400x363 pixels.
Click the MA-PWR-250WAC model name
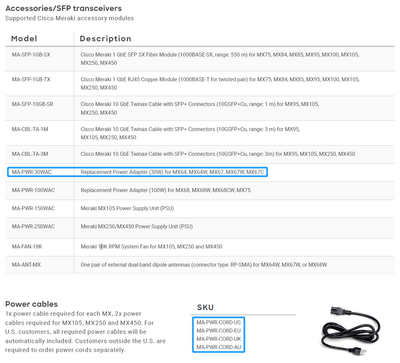(x=33, y=227)
